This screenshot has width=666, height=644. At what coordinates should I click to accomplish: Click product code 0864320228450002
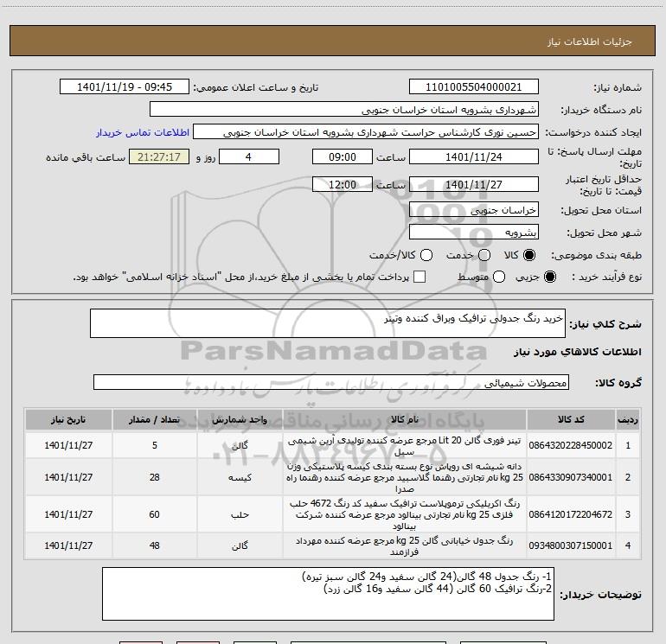[x=571, y=445]
